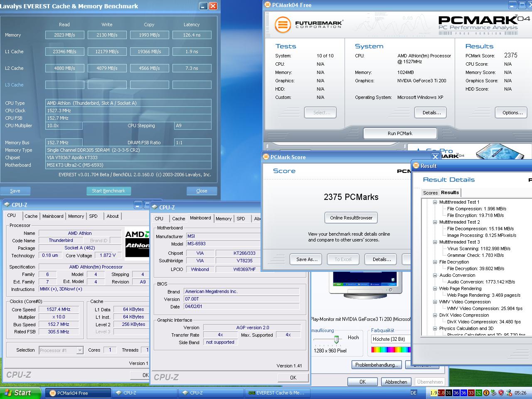Click the PCMark04 Free title bar icon

pyautogui.click(x=268, y=5)
